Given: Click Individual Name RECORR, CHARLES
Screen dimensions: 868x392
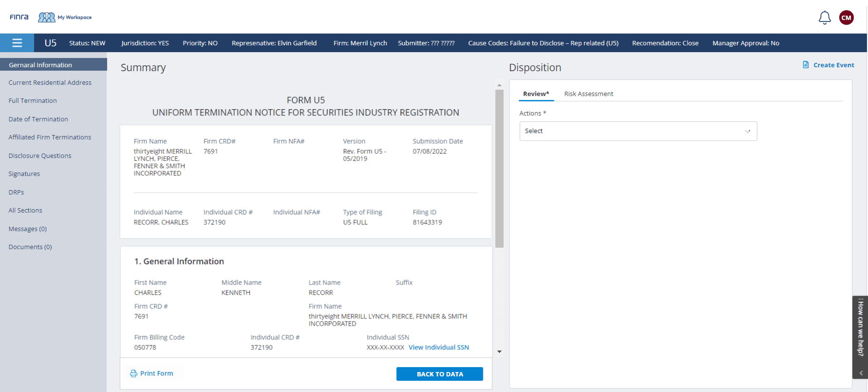Looking at the screenshot, I should (x=161, y=222).
